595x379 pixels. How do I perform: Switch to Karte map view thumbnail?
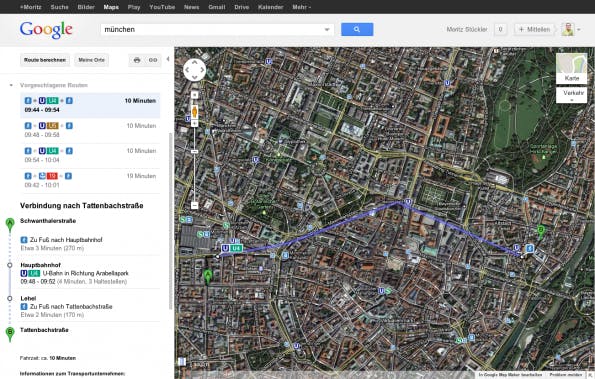click(x=571, y=68)
